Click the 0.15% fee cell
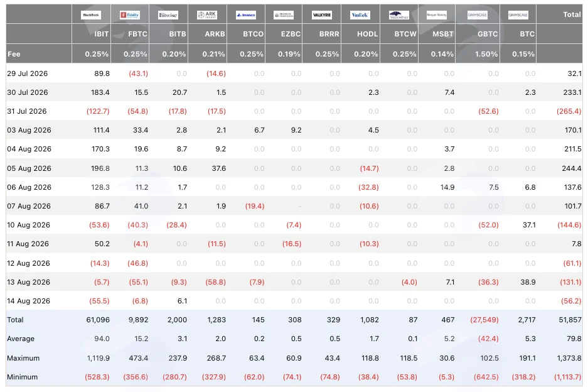This screenshot has width=588, height=392. coord(523,54)
